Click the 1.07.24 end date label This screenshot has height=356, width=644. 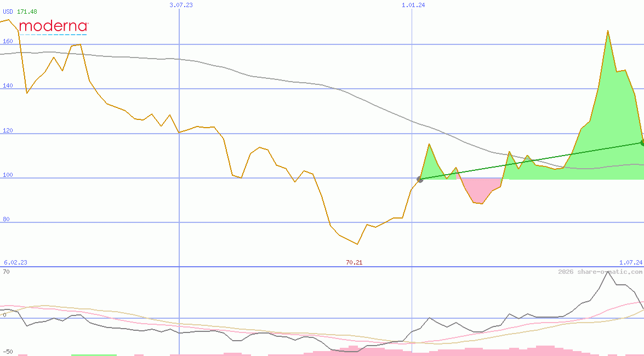(630, 262)
